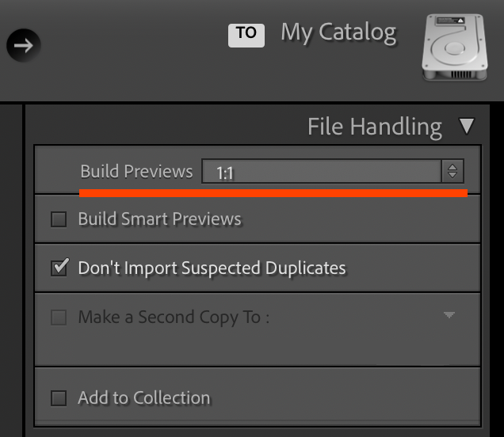The image size is (504, 437).
Task: Click the TO badge
Action: [246, 33]
